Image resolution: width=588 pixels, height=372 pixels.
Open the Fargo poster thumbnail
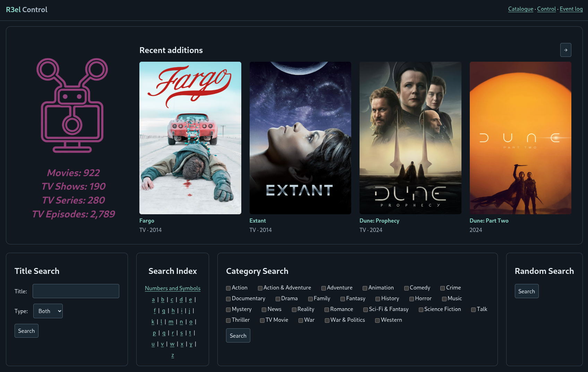[190, 138]
